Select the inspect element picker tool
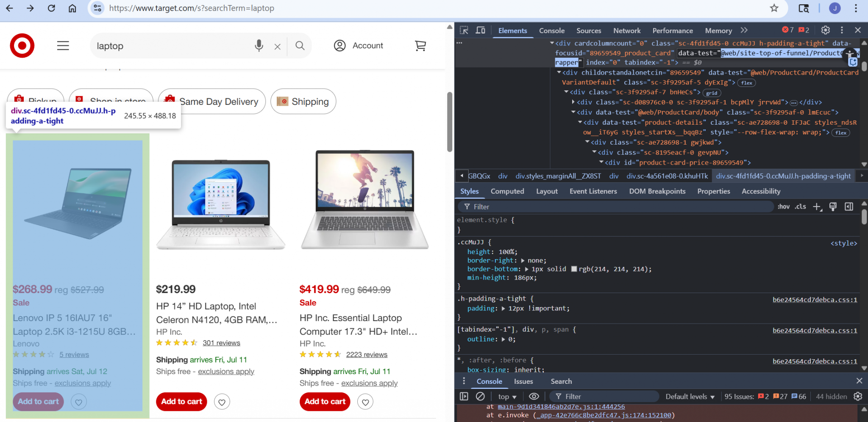Screen dimensions: 868x422 464,30
